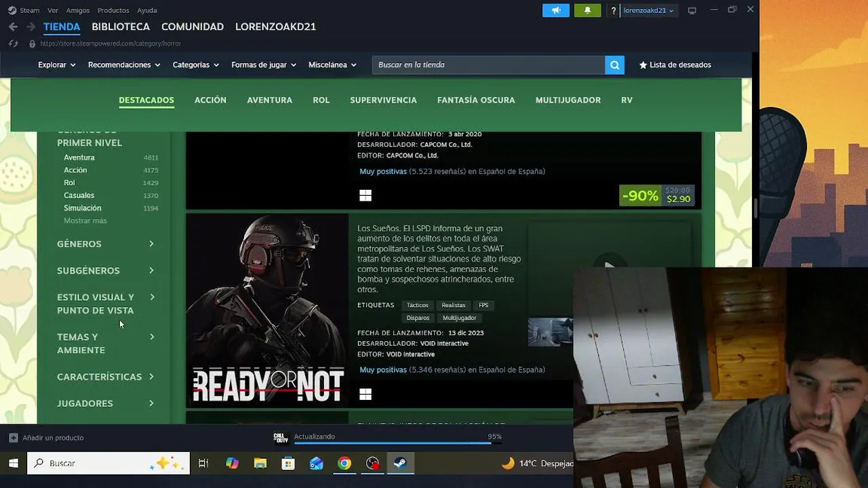Click the padlock icon by the URL
The height and width of the screenshot is (488, 868).
32,43
